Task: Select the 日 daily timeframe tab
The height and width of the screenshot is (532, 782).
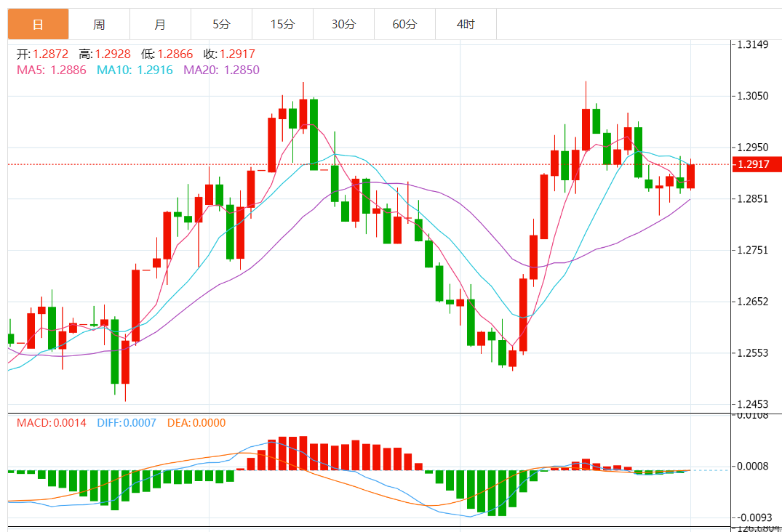Action: (39, 24)
